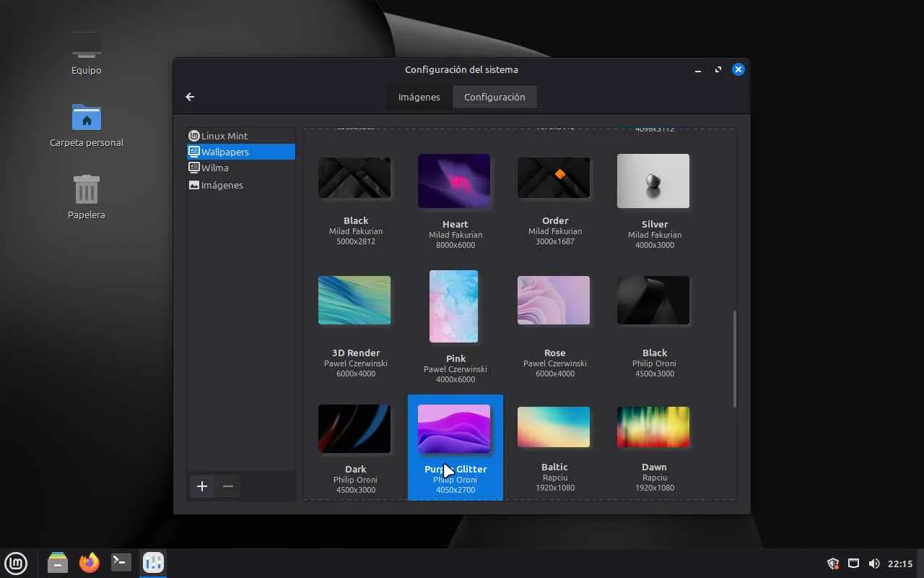The height and width of the screenshot is (578, 924).
Task: Select Wilma in the folder list
Action: click(241, 168)
